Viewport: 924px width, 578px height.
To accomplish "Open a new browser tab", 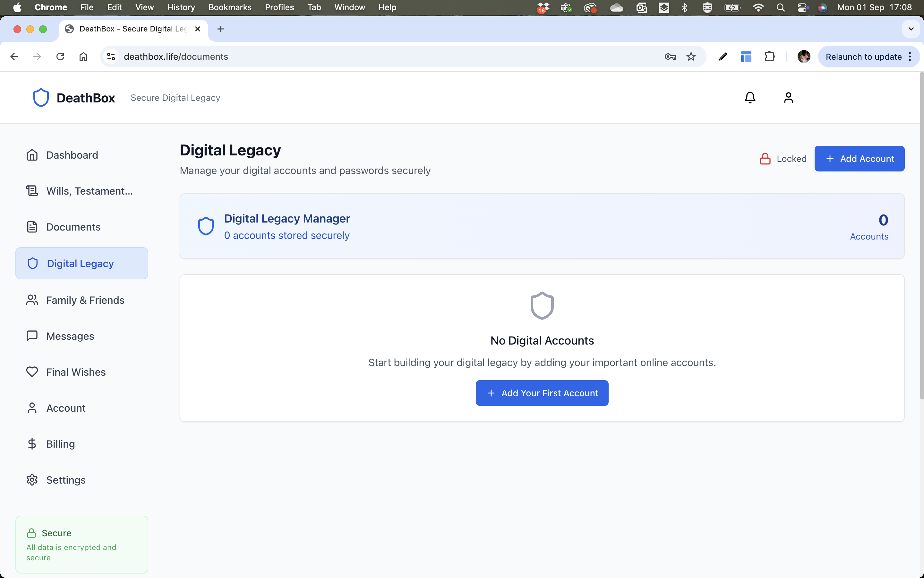I will coord(221,29).
